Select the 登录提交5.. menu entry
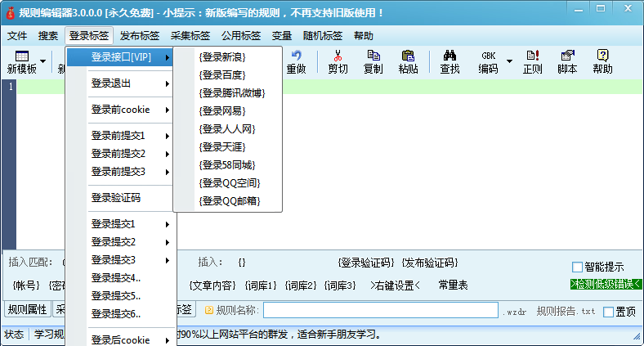The image size is (644, 346). coord(120,296)
